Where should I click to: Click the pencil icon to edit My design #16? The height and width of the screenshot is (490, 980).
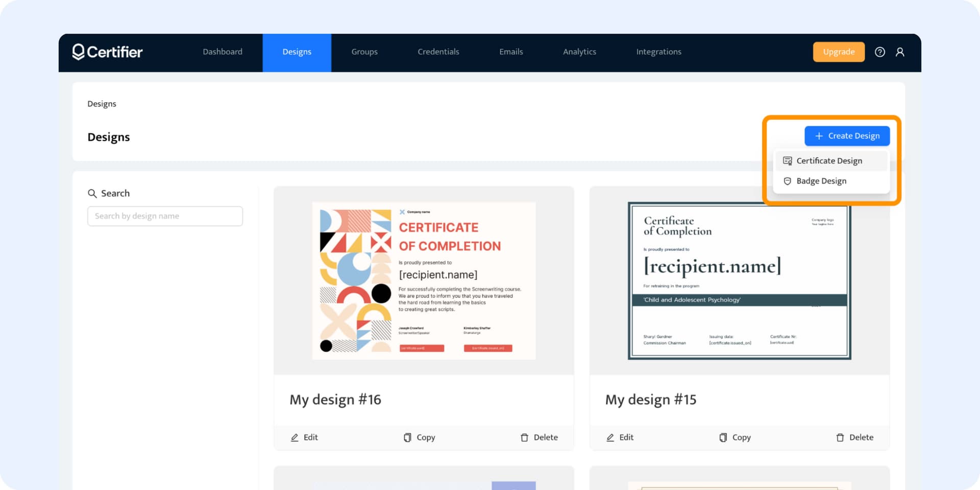coord(295,437)
